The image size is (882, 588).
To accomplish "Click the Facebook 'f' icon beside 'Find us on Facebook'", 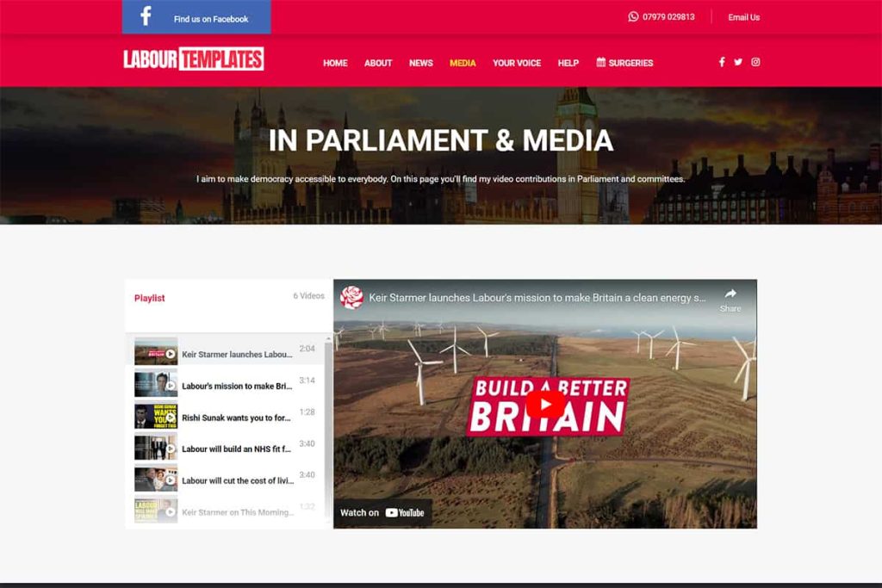I will coord(146,17).
